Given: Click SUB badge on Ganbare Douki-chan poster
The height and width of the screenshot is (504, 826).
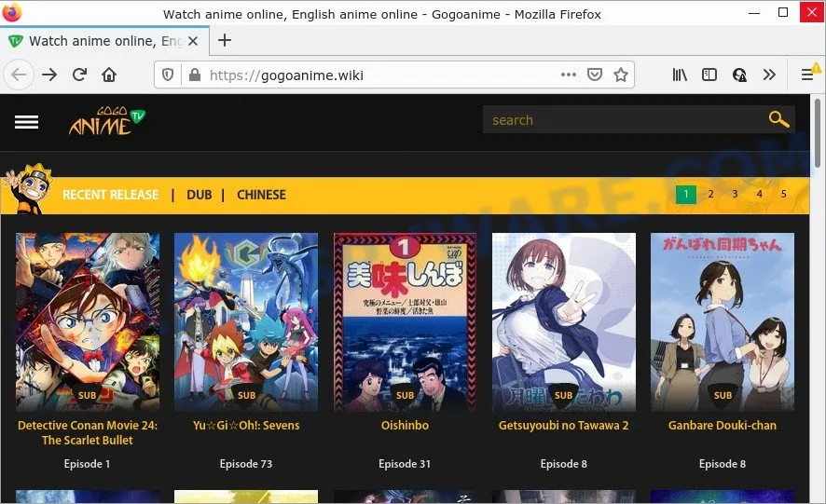Looking at the screenshot, I should tap(723, 395).
